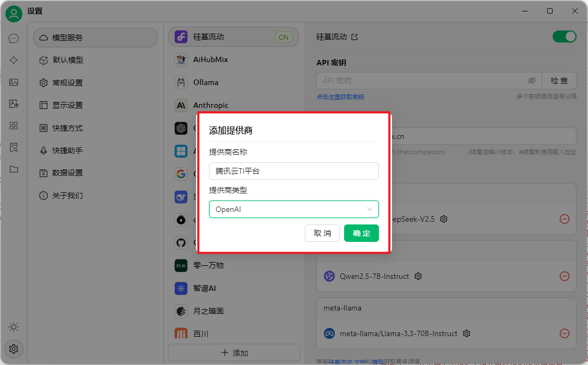Click the 添加 provider button
Screen dimensions: 588x365
(234, 353)
